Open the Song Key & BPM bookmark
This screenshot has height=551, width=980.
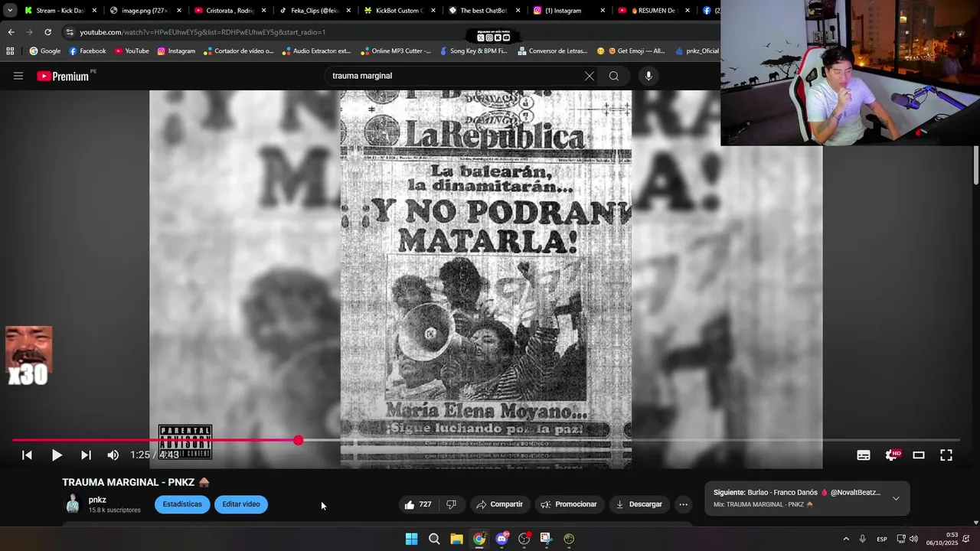point(473,51)
